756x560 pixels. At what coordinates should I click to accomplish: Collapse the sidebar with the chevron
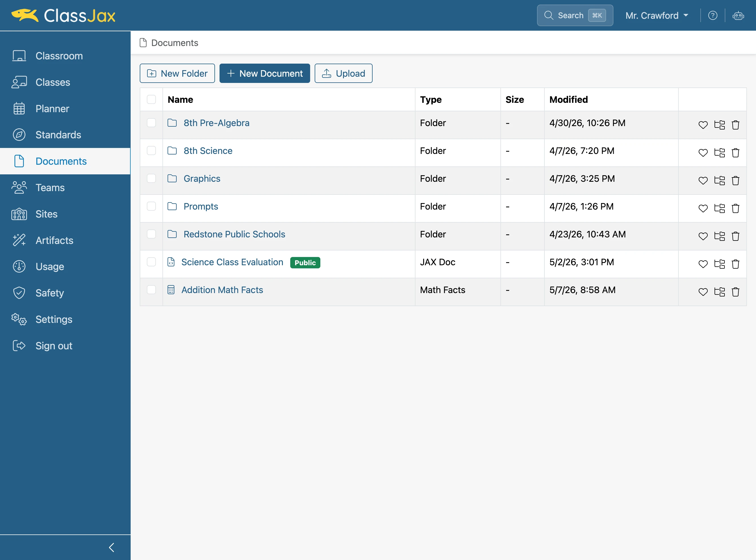(x=112, y=547)
